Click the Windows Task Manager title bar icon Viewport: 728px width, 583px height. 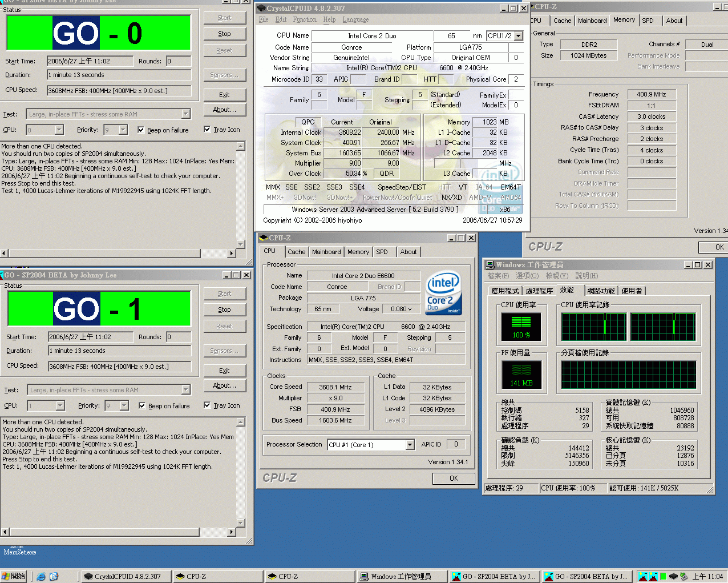pyautogui.click(x=490, y=264)
